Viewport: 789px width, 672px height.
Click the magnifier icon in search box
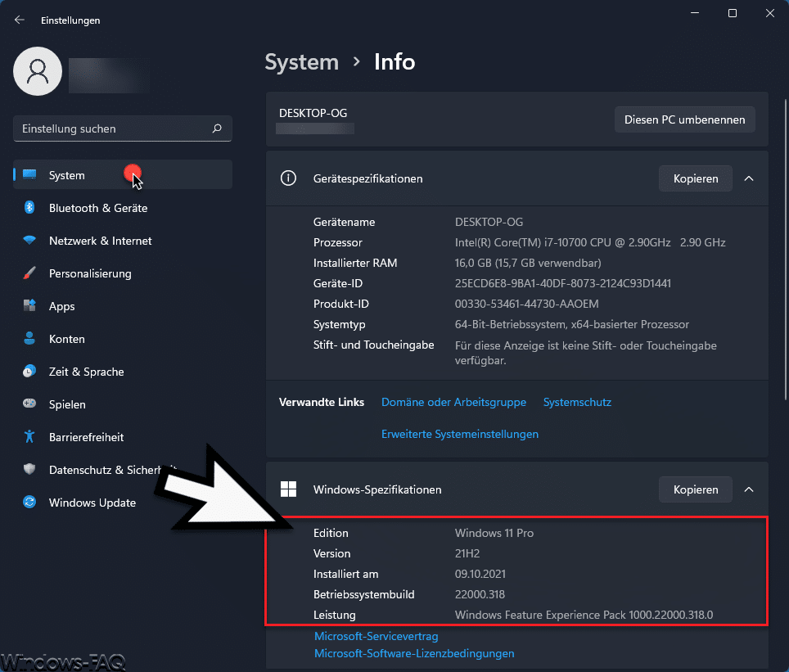pyautogui.click(x=217, y=129)
